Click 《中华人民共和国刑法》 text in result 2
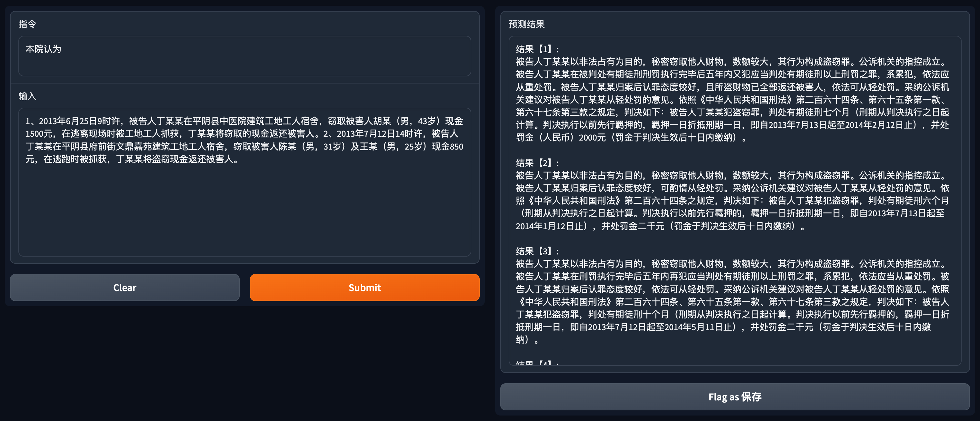The width and height of the screenshot is (980, 421). point(574,201)
